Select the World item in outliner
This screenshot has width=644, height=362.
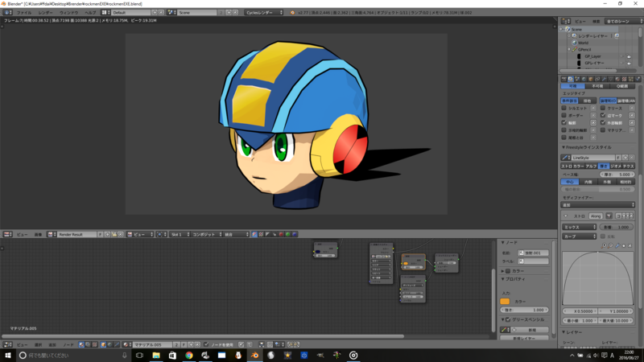coord(583,43)
